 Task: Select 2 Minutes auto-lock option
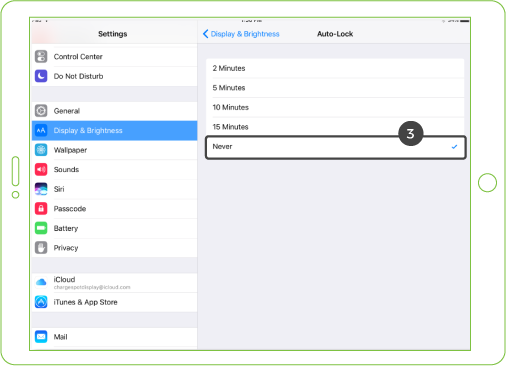coord(335,68)
